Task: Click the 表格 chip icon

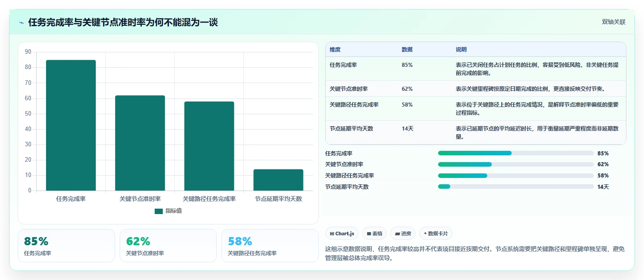Action: point(369,234)
